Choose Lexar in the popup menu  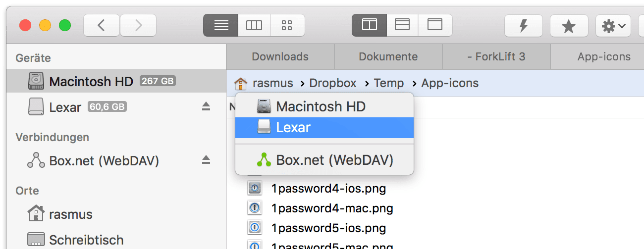[x=324, y=128]
